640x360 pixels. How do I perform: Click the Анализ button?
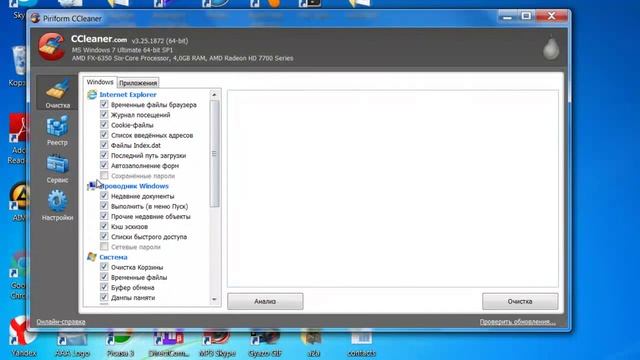(x=265, y=301)
